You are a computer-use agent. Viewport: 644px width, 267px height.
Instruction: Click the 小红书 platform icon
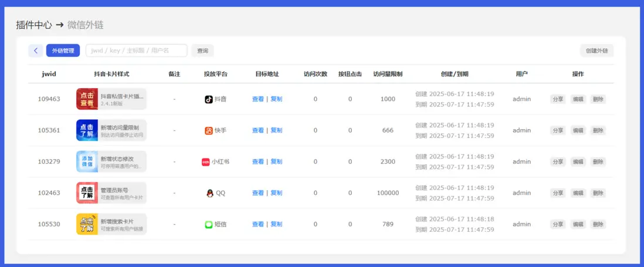(206, 161)
